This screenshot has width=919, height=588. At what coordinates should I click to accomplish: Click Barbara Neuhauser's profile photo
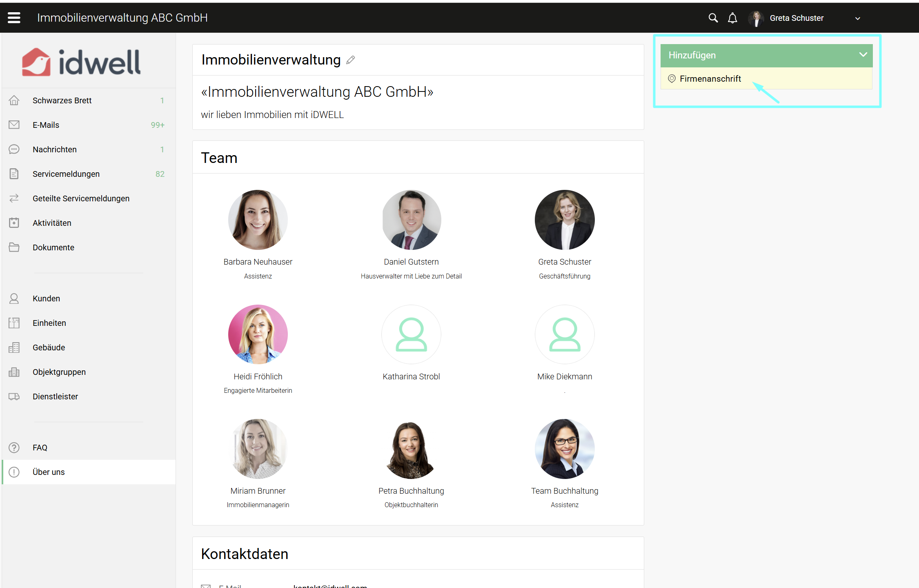(258, 220)
